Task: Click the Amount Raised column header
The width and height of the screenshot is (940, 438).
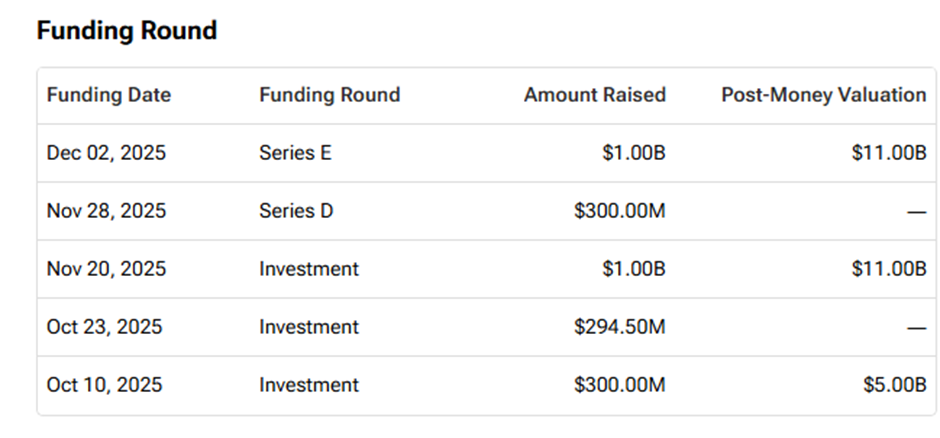Action: coord(594,95)
